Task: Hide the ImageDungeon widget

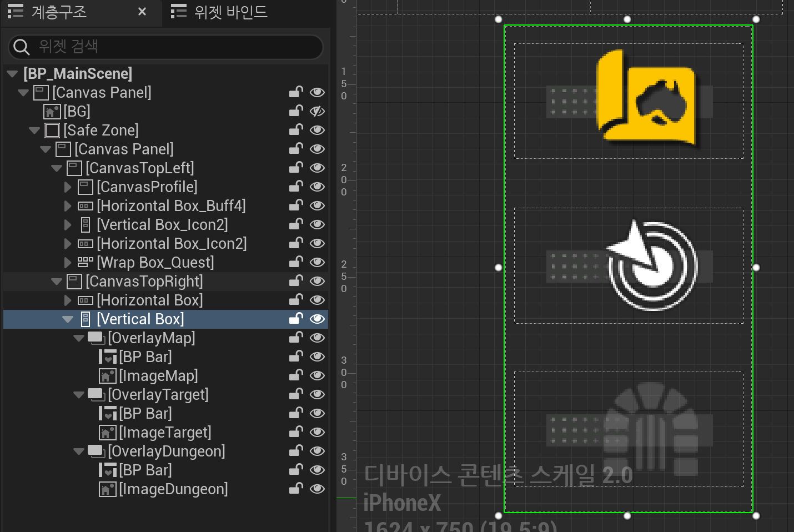Action: point(317,489)
